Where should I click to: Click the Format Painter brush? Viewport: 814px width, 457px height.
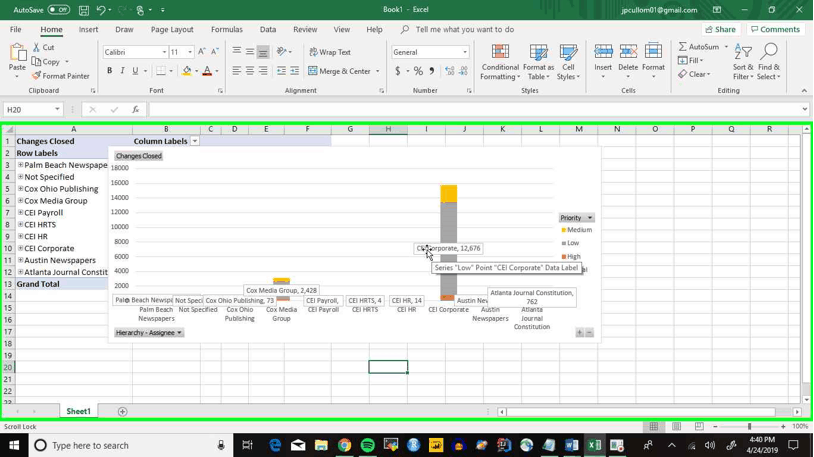tap(36, 76)
